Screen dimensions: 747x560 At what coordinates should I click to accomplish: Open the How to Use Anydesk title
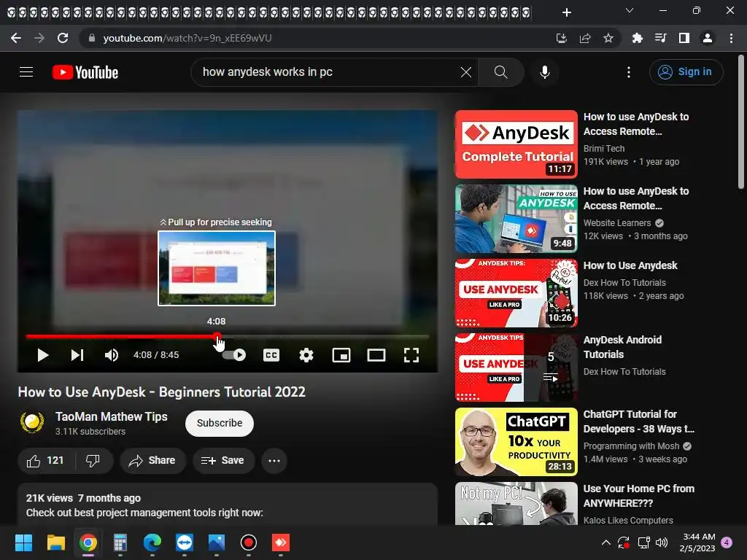pos(630,265)
